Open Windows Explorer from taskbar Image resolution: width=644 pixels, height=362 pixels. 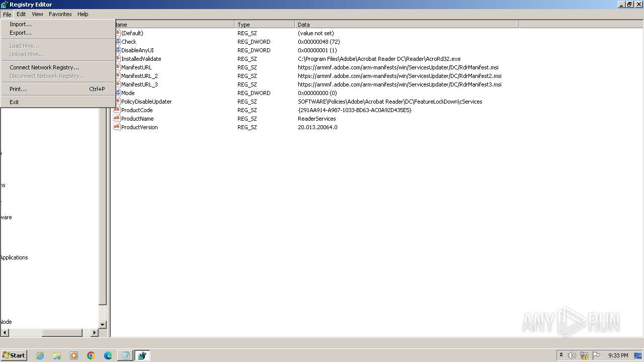[x=57, y=355]
